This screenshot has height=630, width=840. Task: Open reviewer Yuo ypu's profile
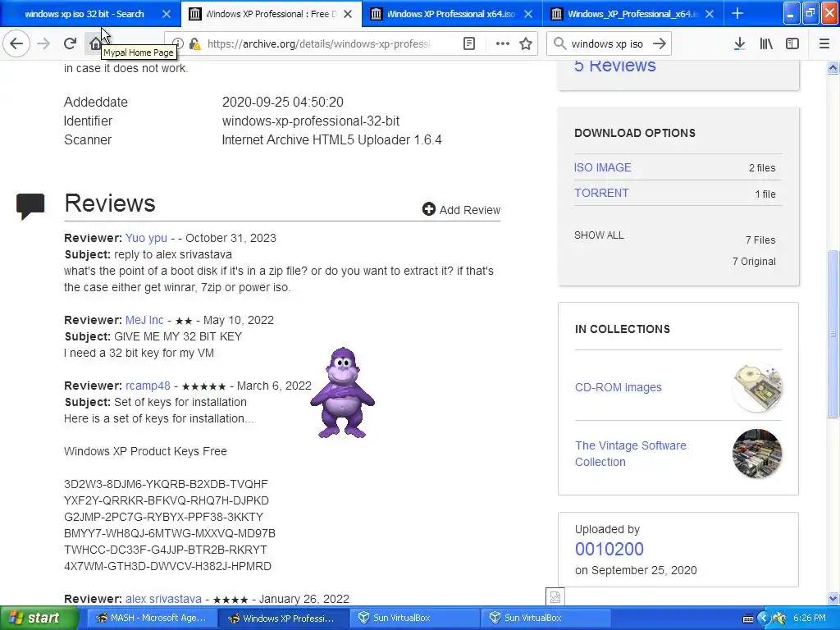pyautogui.click(x=146, y=238)
